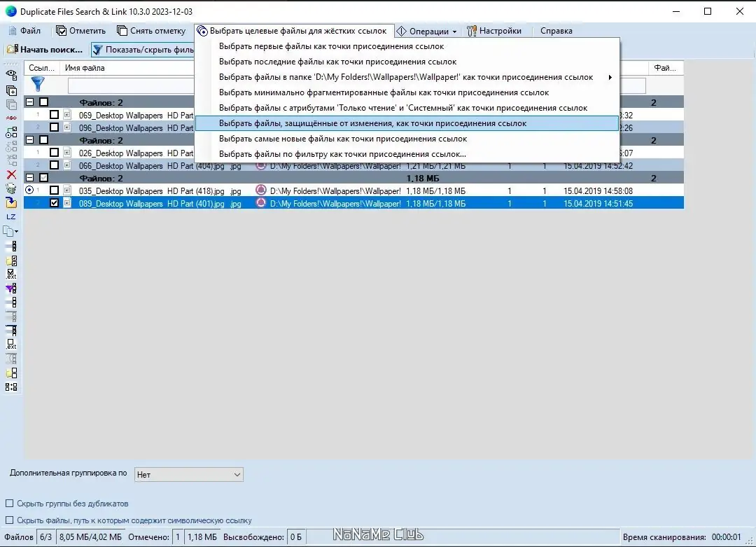The width and height of the screenshot is (756, 547).
Task: Click the unchecked .ext unmark-by-extension icon
Action: click(11, 345)
